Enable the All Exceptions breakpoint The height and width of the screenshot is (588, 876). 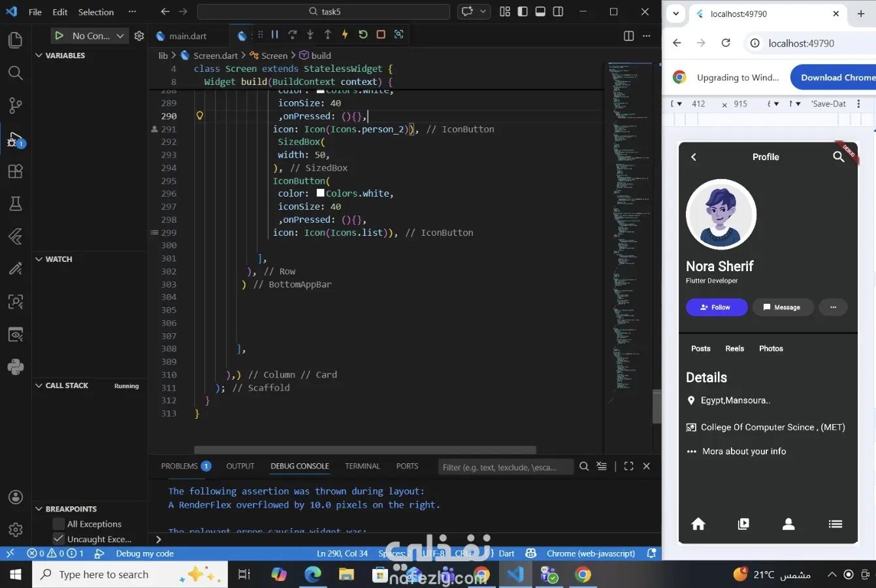point(59,524)
